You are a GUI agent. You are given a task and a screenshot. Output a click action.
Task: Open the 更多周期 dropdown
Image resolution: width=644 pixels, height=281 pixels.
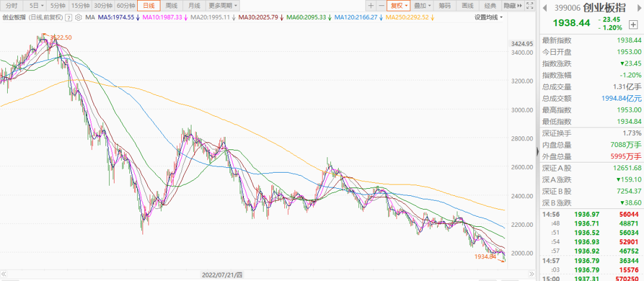(x=222, y=6)
